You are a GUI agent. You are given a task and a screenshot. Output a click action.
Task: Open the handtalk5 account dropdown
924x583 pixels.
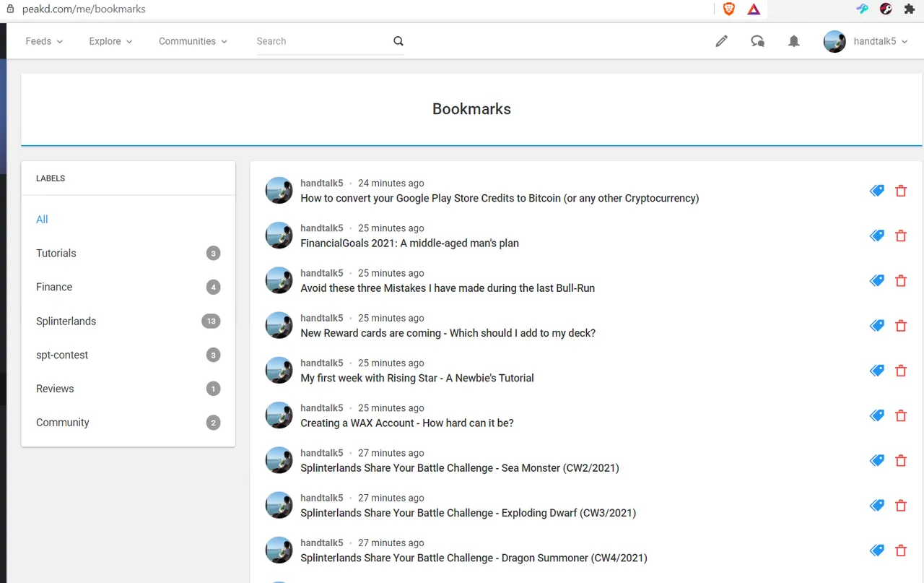pyautogui.click(x=880, y=41)
